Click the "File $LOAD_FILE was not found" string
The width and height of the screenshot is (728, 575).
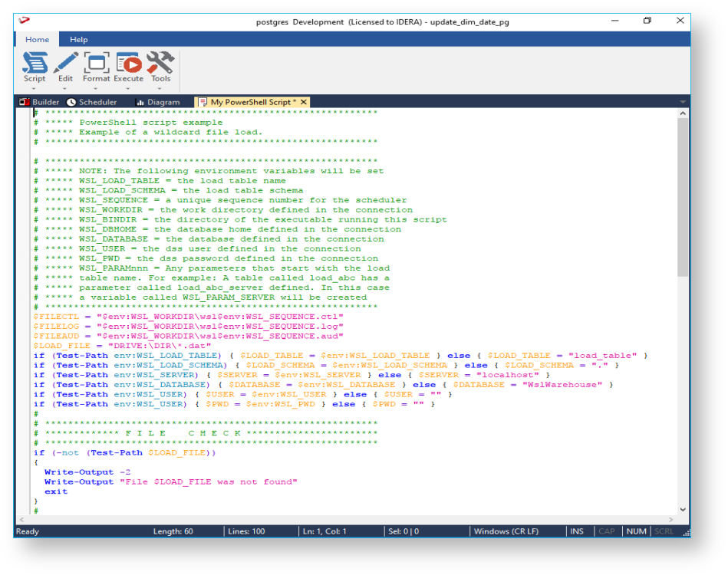coord(209,481)
